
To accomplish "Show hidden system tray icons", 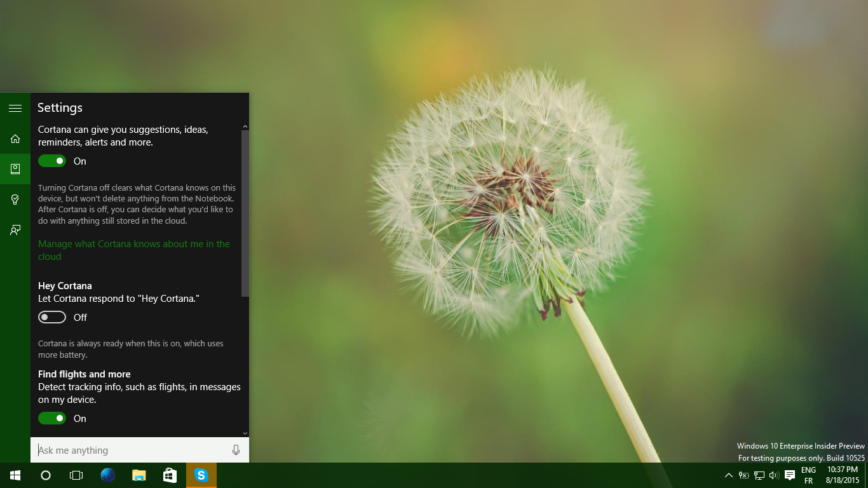I will pyautogui.click(x=729, y=475).
